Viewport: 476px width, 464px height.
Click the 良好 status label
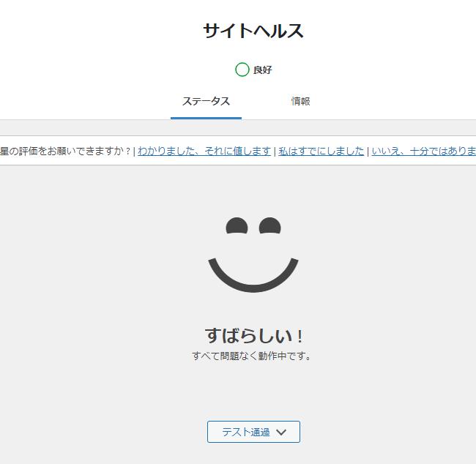pos(263,70)
